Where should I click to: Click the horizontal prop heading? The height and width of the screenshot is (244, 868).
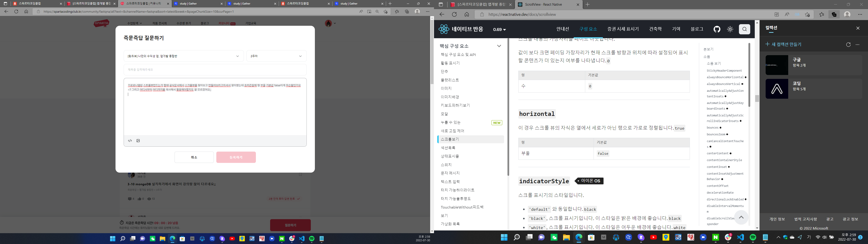536,114
